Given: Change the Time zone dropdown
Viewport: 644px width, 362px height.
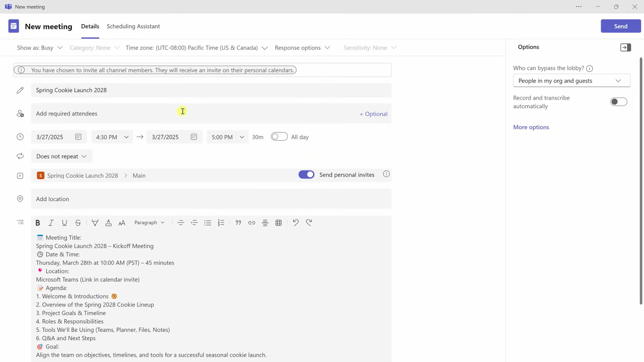Looking at the screenshot, I should pyautogui.click(x=197, y=47).
